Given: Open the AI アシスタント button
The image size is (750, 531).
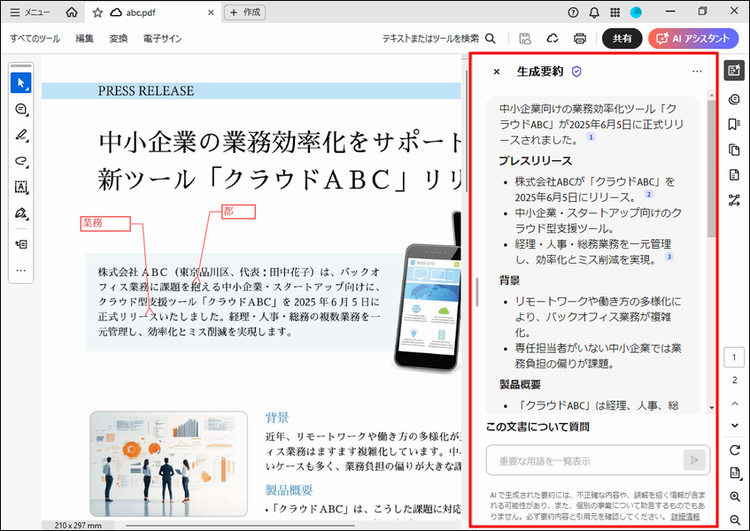Looking at the screenshot, I should 693,39.
